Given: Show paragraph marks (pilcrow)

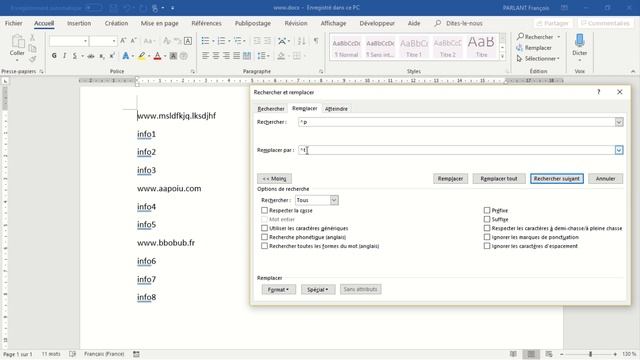Looking at the screenshot, I should pyautogui.click(x=316, y=41).
